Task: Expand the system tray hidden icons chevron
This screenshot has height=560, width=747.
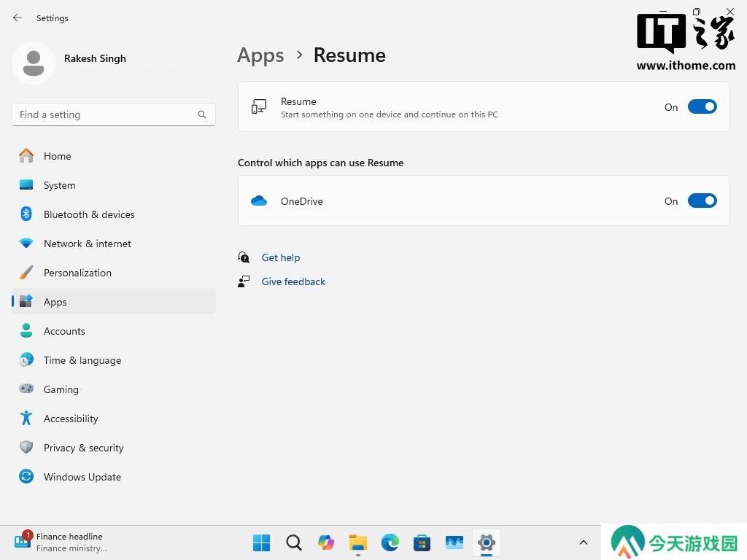Action: (x=583, y=542)
